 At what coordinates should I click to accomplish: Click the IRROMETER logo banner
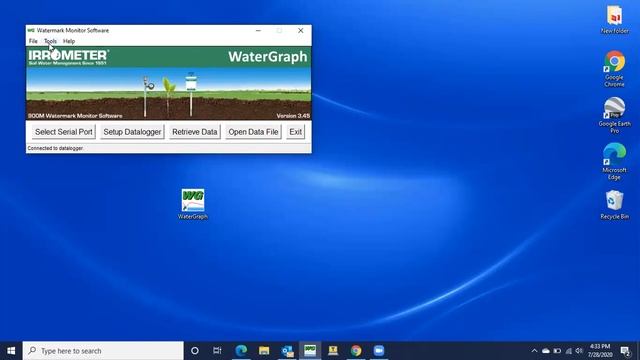point(69,57)
